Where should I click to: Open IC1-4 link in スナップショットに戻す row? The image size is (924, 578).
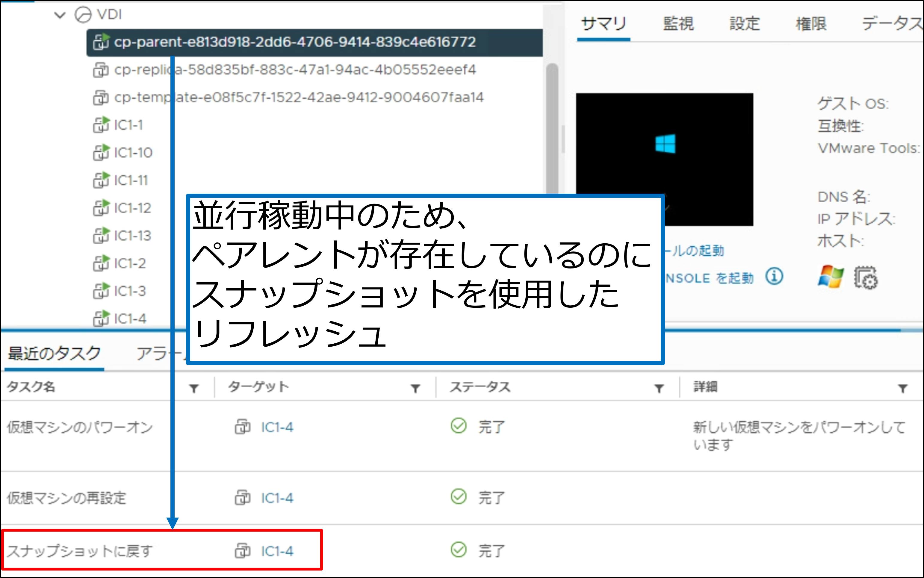tap(277, 551)
